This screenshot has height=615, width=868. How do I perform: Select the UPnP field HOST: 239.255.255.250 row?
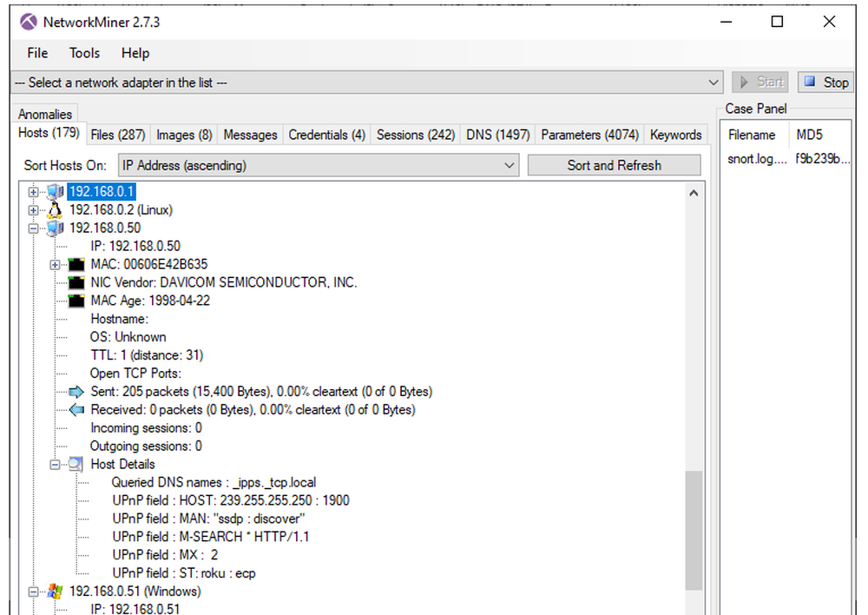(x=231, y=501)
